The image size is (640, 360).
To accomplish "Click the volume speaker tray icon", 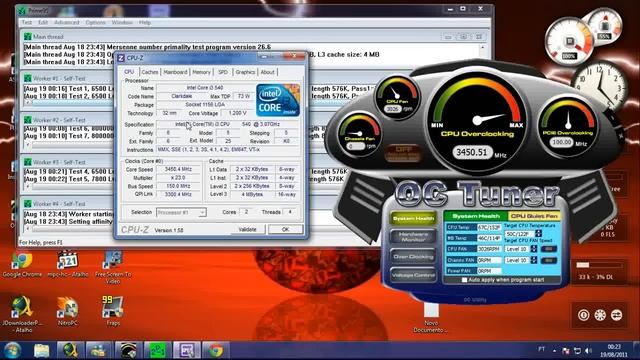I will [588, 351].
